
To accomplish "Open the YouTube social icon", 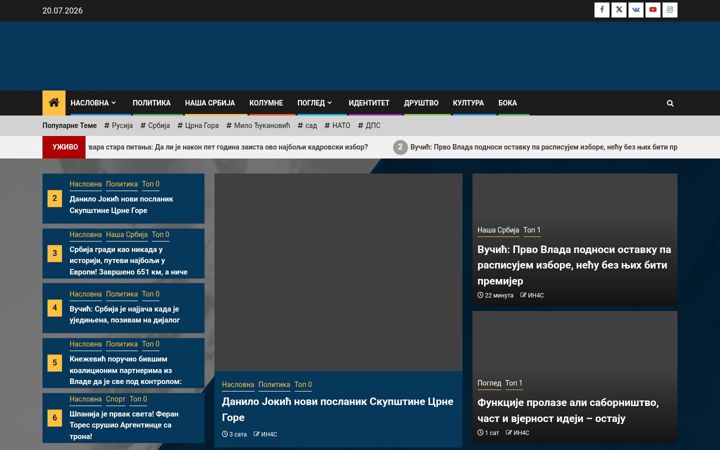I will [652, 10].
